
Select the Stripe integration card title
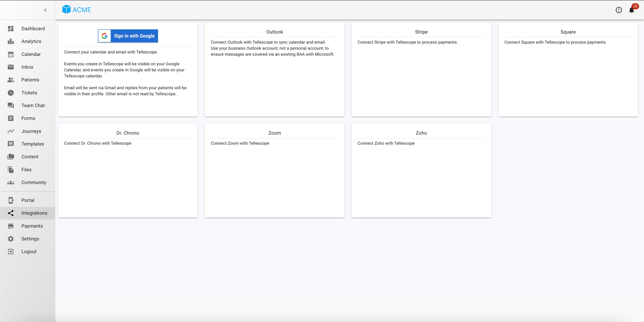pyautogui.click(x=421, y=32)
